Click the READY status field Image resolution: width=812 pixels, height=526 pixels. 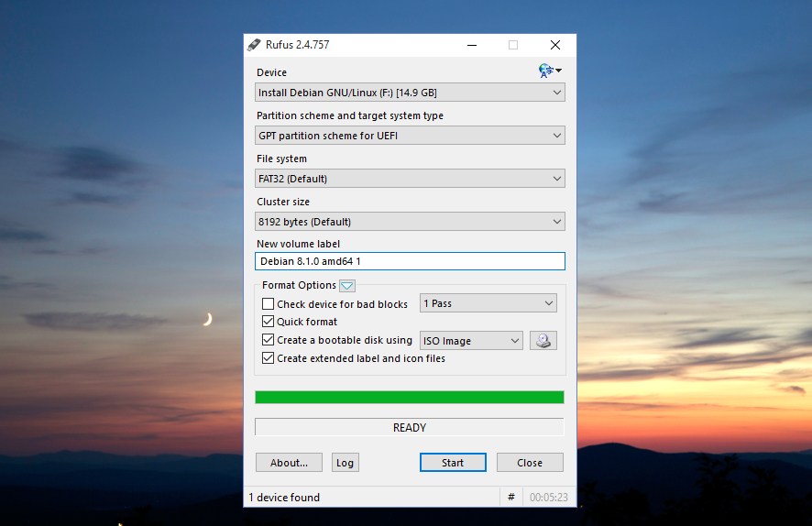click(x=409, y=427)
